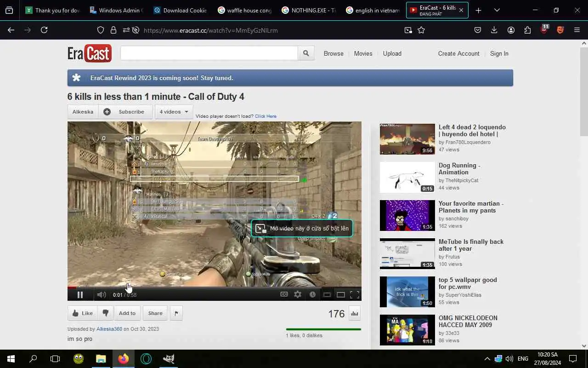Image resolution: width=588 pixels, height=368 pixels.
Task: Click the Watch Later clock icon
Action: pyautogui.click(x=312, y=294)
